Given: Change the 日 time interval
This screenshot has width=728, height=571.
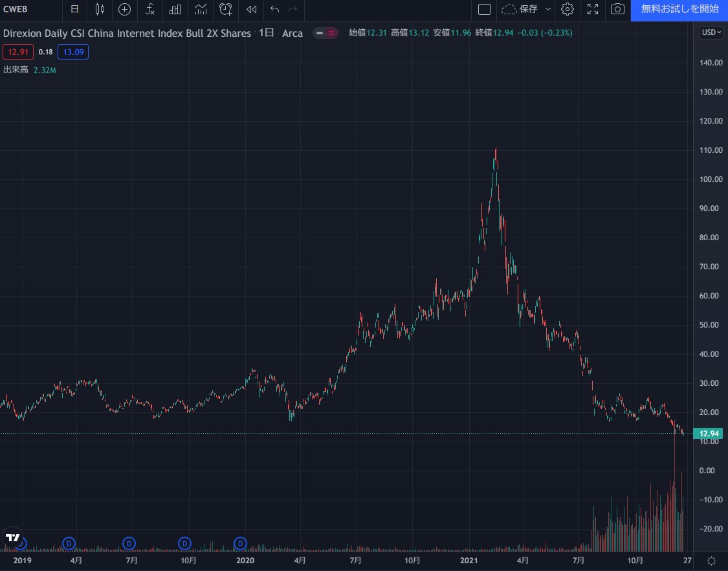Looking at the screenshot, I should coord(74,9).
